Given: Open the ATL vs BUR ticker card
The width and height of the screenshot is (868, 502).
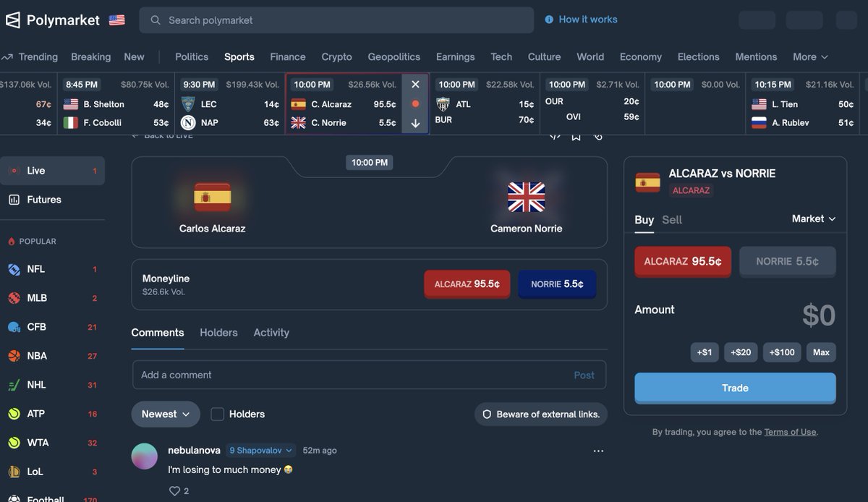Looking at the screenshot, I should [485, 103].
